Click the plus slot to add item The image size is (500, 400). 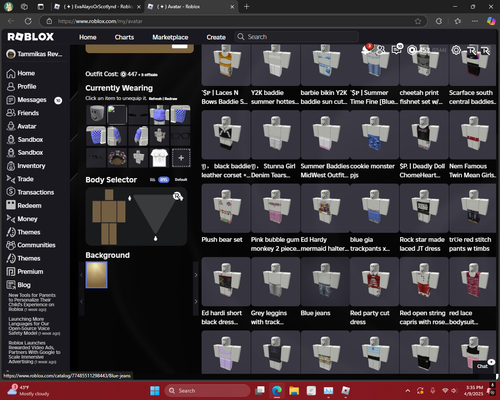point(181,158)
